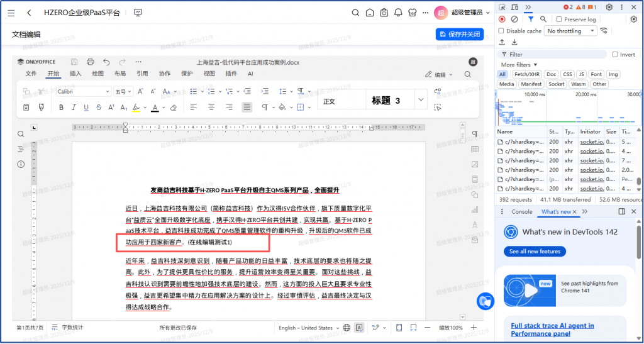Center-align the paragraph text

point(211,108)
